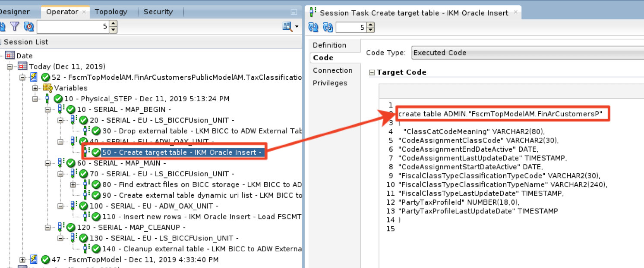Open the Connection side tab
The image size is (644, 268).
333,70
